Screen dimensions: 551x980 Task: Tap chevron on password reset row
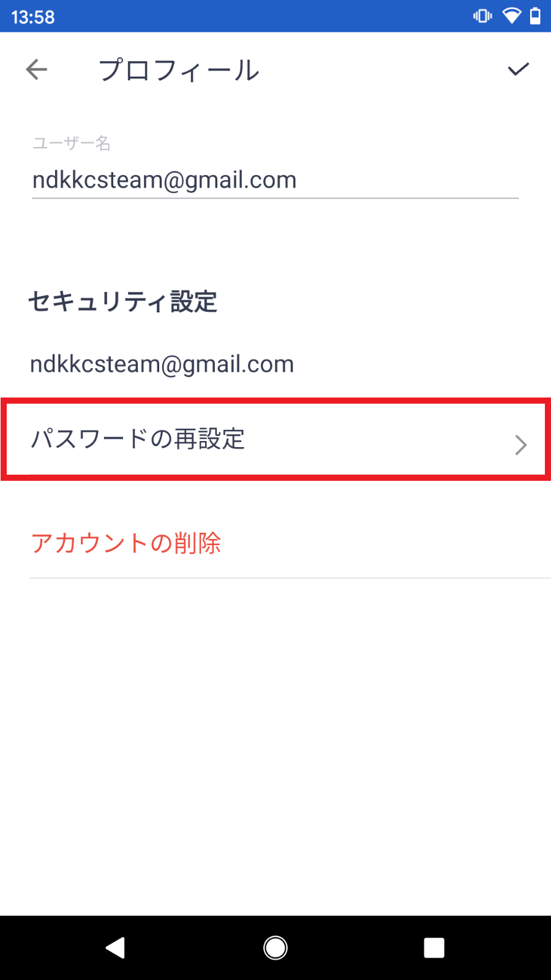pos(520,445)
